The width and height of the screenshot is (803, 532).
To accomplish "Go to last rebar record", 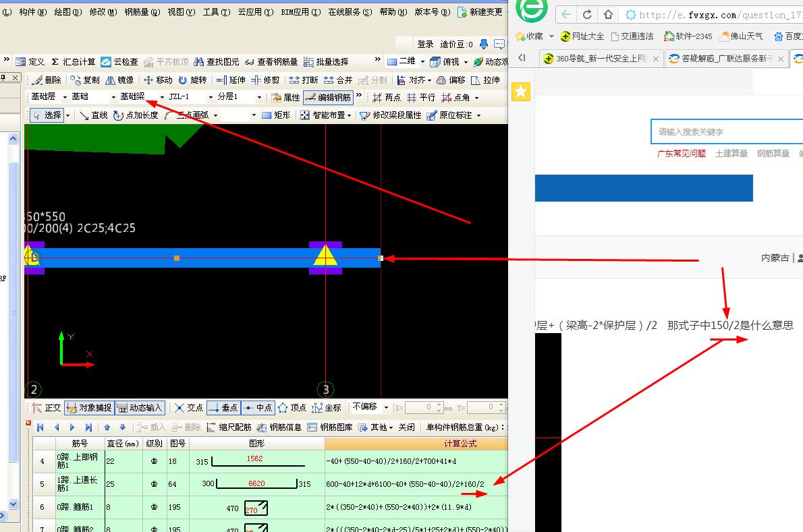I will point(88,427).
